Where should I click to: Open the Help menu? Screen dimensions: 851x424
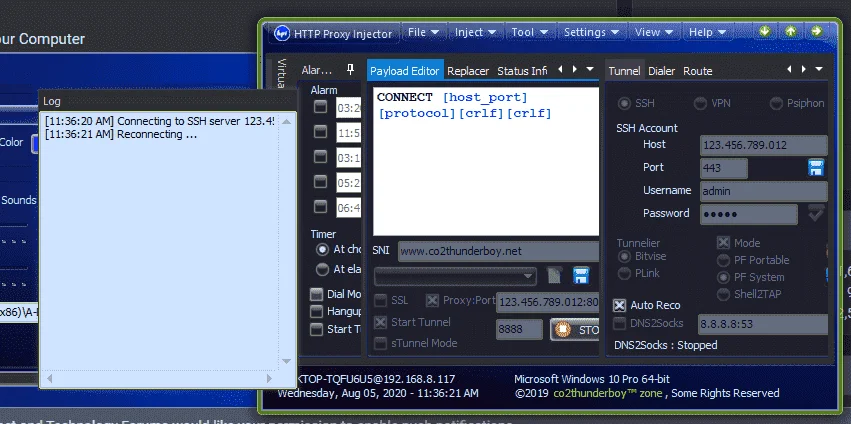[707, 33]
